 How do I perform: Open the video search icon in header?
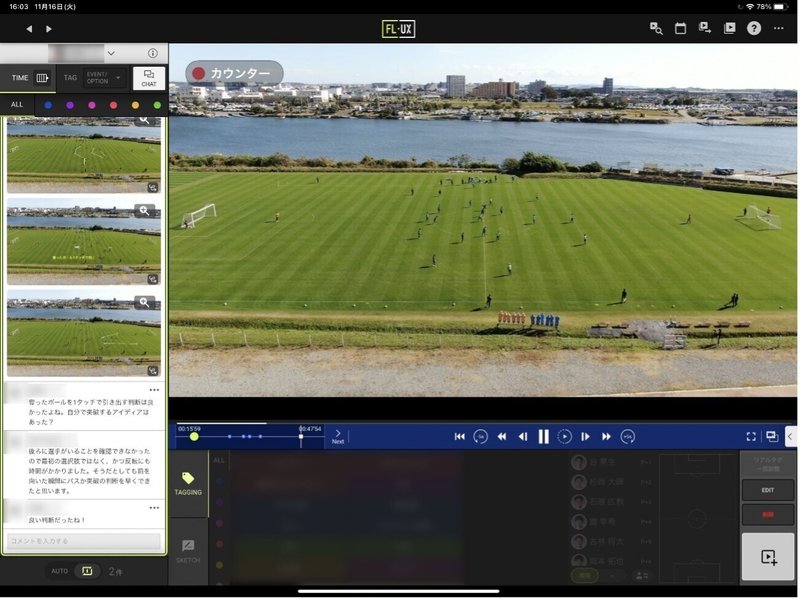656,29
